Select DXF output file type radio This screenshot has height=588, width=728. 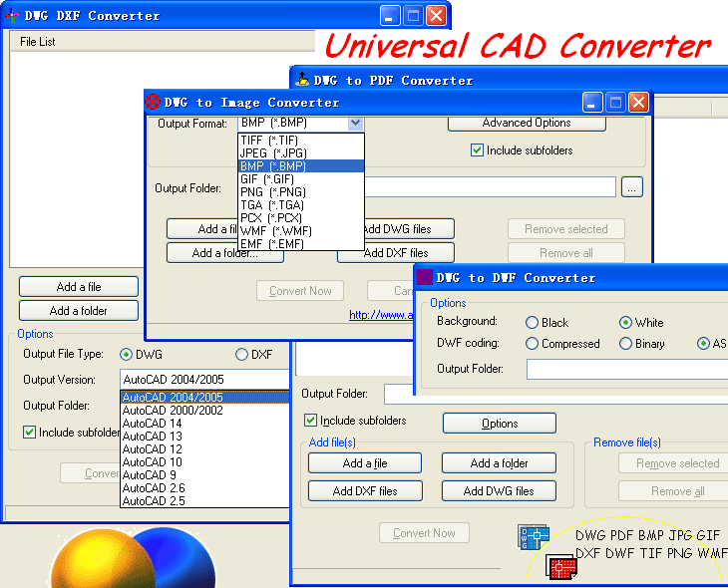click(x=241, y=355)
